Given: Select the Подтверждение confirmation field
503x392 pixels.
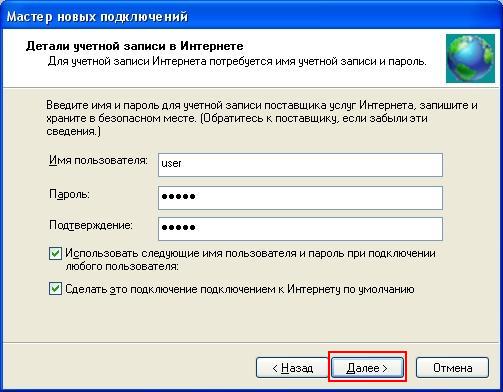Looking at the screenshot, I should (300, 229).
